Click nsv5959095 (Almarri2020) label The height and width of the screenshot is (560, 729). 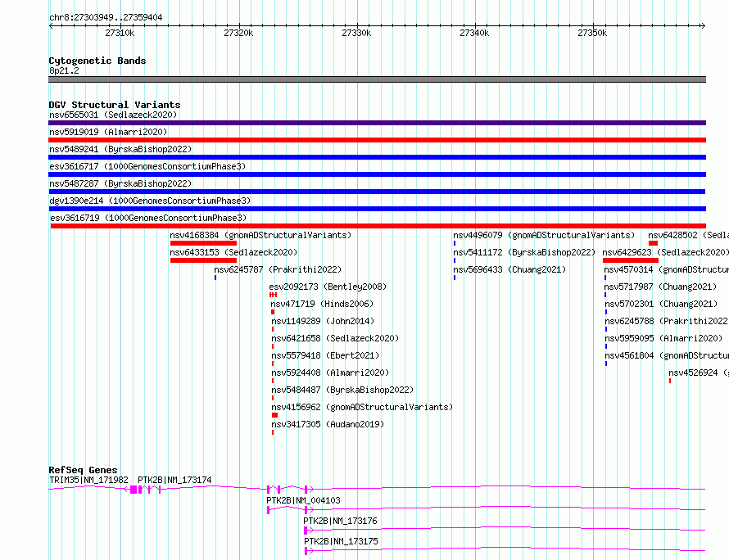click(x=663, y=338)
